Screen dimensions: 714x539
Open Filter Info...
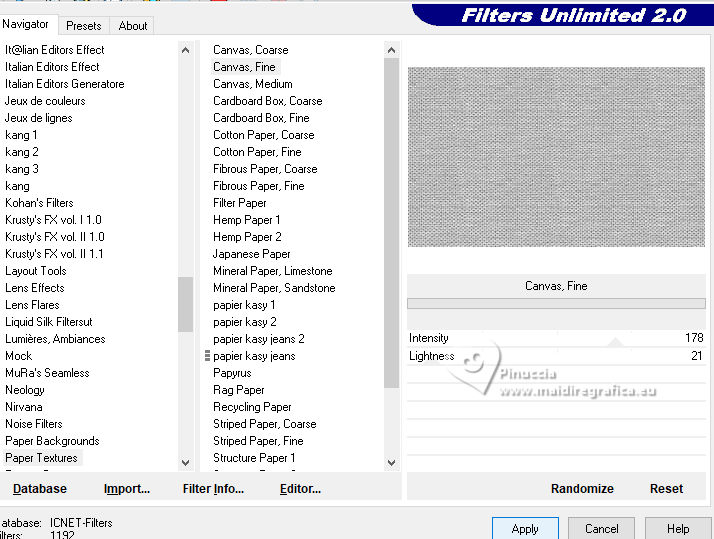coord(213,488)
